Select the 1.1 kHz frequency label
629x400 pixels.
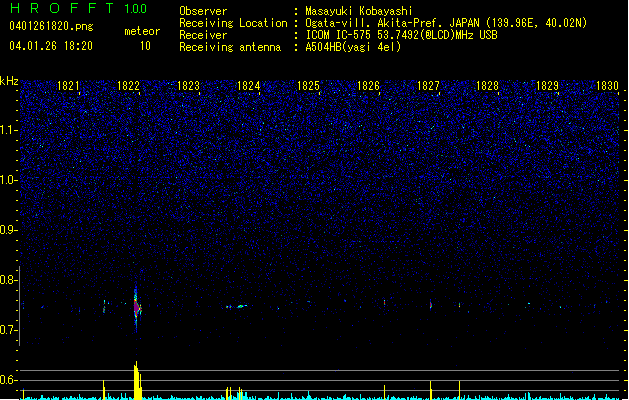pyautogui.click(x=8, y=130)
